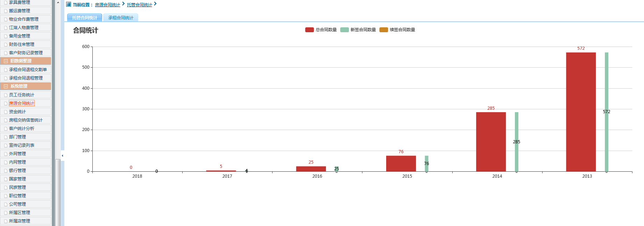
Task: Click the 2015 green new-contract bar
Action: (426, 164)
